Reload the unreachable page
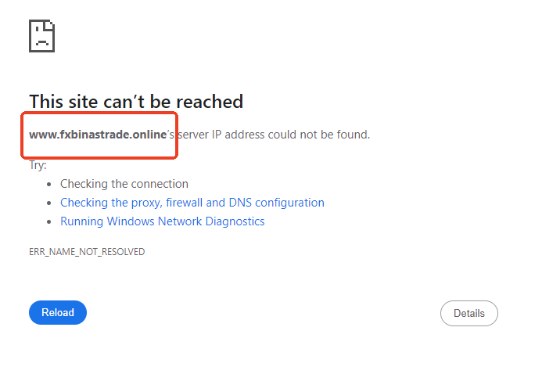The height and width of the screenshot is (392, 560). click(58, 313)
